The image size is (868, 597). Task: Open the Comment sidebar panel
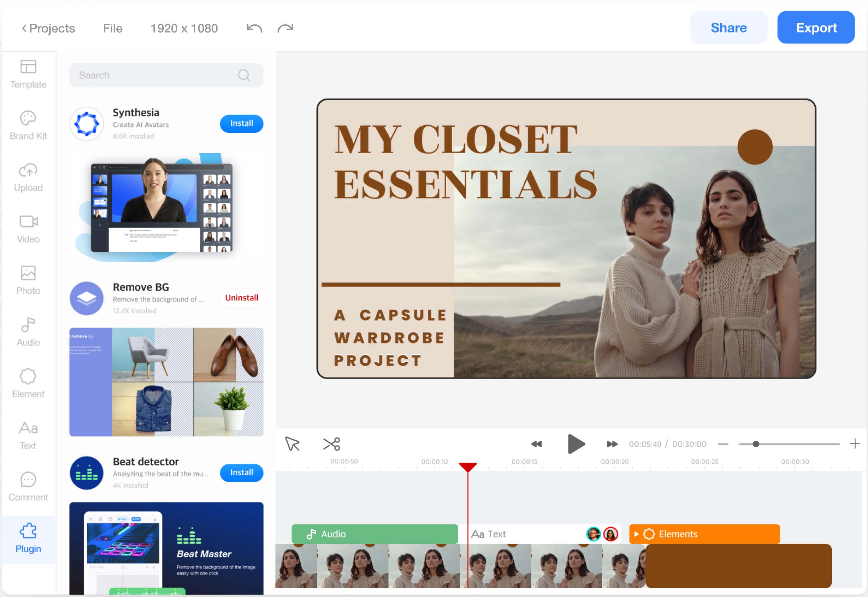click(x=28, y=487)
